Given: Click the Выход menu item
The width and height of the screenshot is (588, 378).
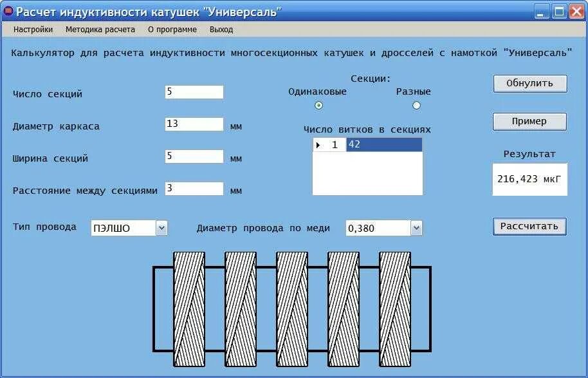Looking at the screenshot, I should (221, 30).
